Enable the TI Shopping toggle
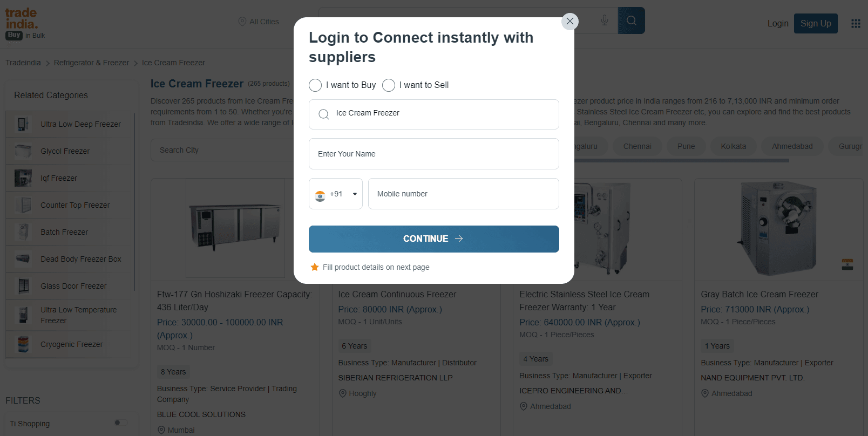 click(119, 424)
